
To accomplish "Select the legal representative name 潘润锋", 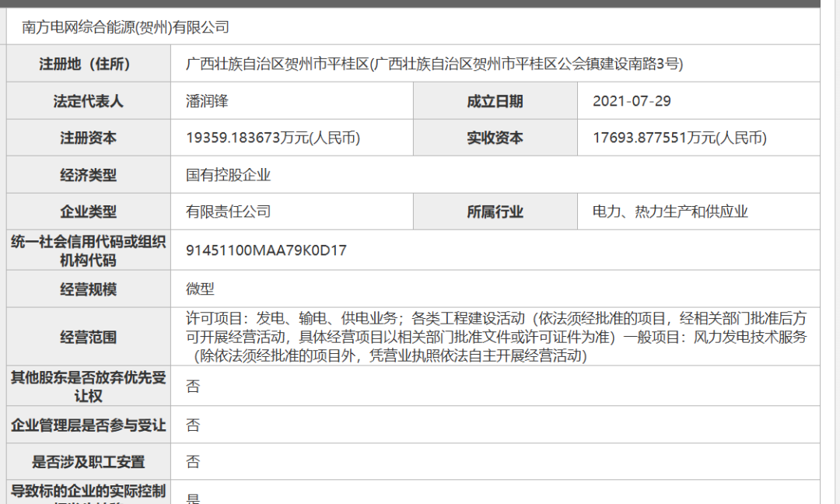I will (207, 101).
